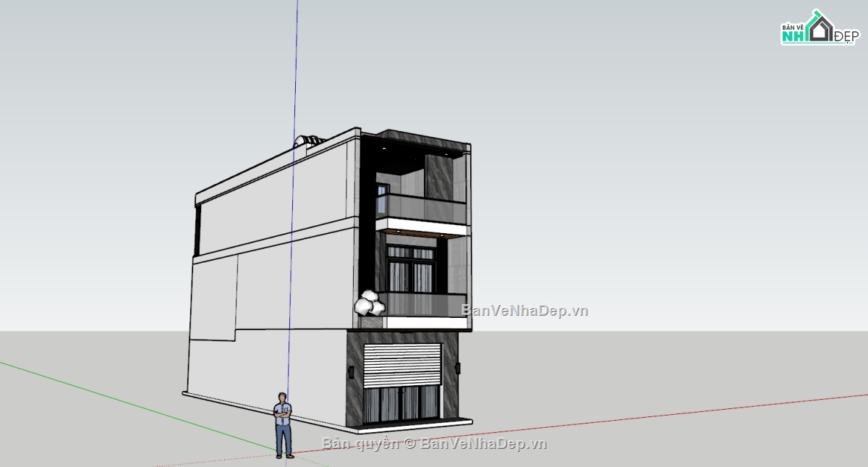Click the second floor glass balcony railing
The height and width of the screenshot is (467, 868).
(422, 305)
